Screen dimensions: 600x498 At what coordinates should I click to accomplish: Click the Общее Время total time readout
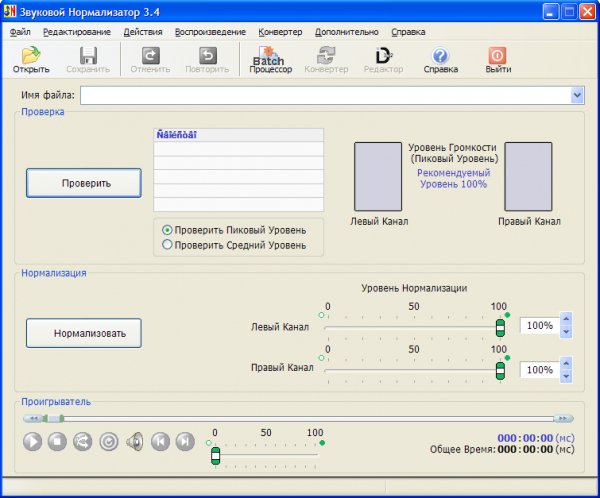[x=502, y=449]
